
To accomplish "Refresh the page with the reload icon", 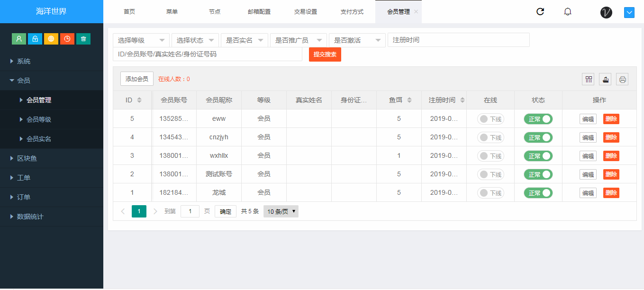I will (540, 12).
